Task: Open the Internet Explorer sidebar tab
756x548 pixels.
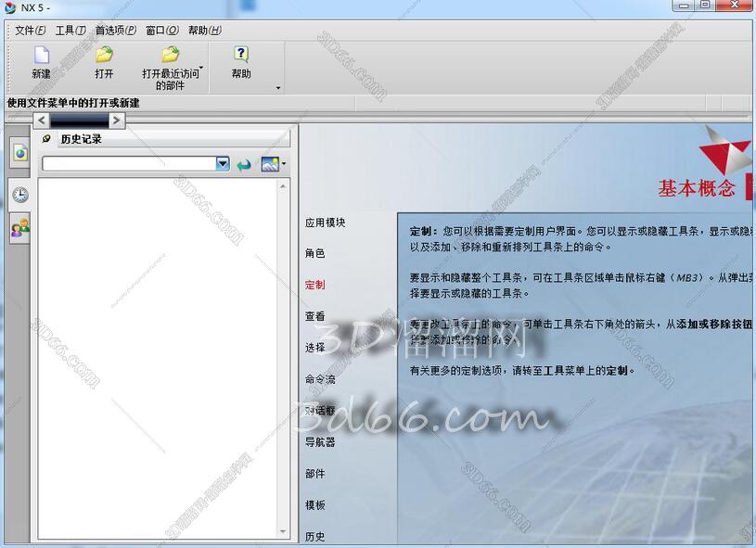Action: 19,153
